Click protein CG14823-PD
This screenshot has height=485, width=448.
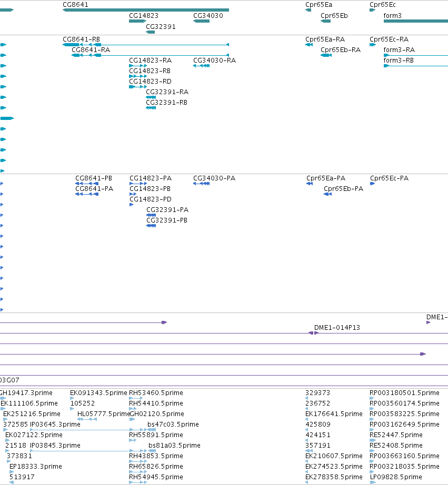[x=131, y=205]
